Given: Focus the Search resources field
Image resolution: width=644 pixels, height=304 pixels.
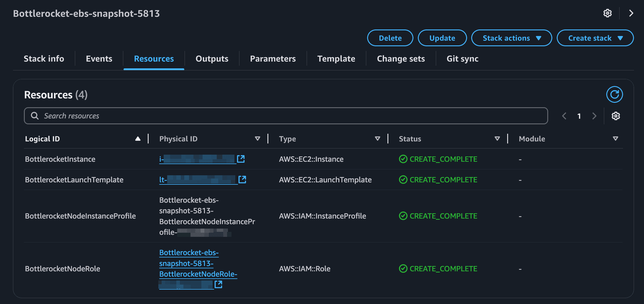Looking at the screenshot, I should 286,116.
